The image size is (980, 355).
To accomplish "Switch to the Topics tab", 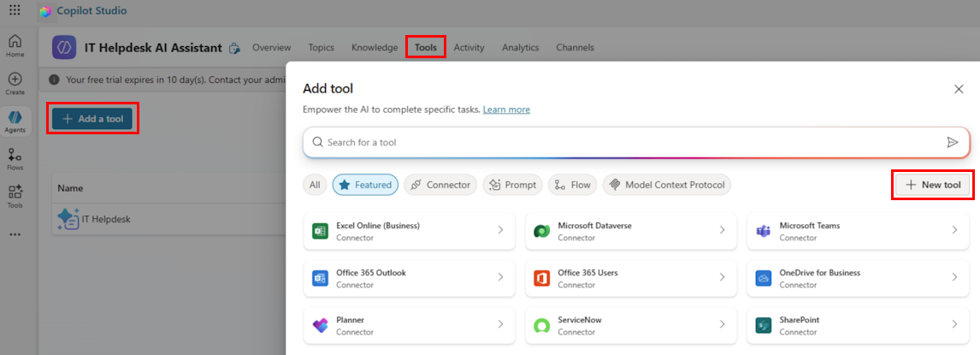I will point(322,48).
